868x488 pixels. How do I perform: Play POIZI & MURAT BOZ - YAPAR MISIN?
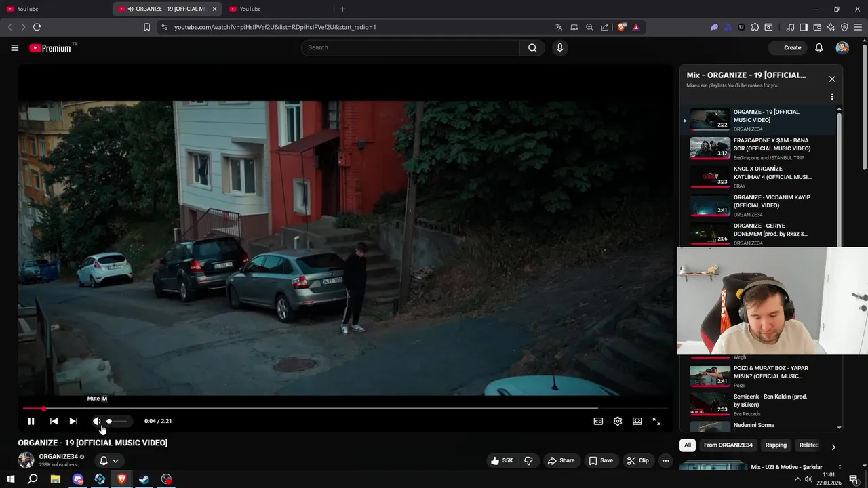tap(759, 376)
